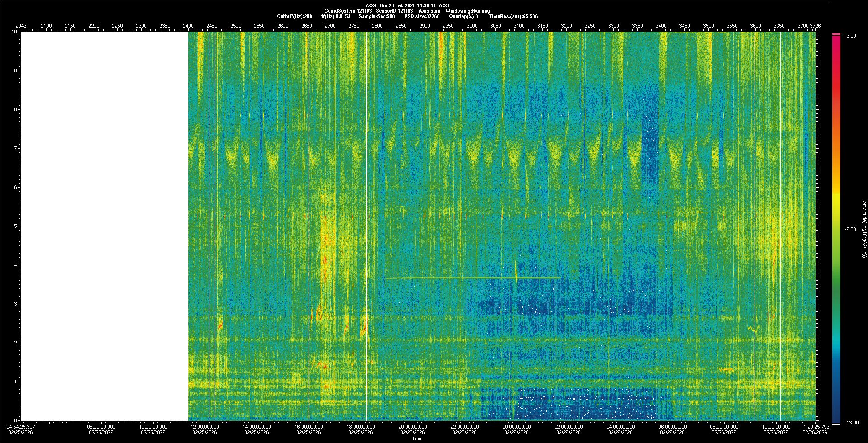Click the horizontal yellow line near 3.7 Hz

pos(452,278)
